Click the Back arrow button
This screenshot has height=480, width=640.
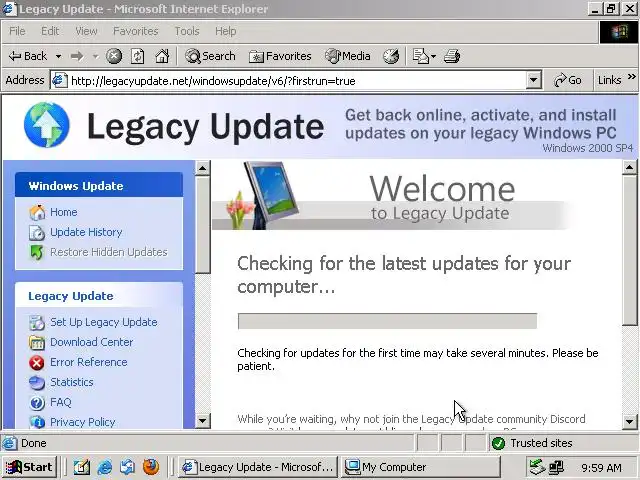click(28, 56)
